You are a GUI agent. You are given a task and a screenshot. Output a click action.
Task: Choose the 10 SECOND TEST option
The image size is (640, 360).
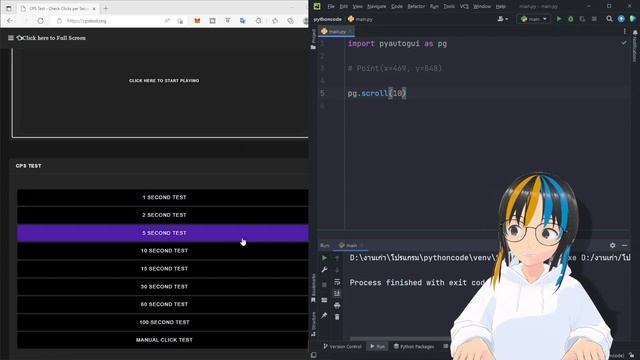163,251
